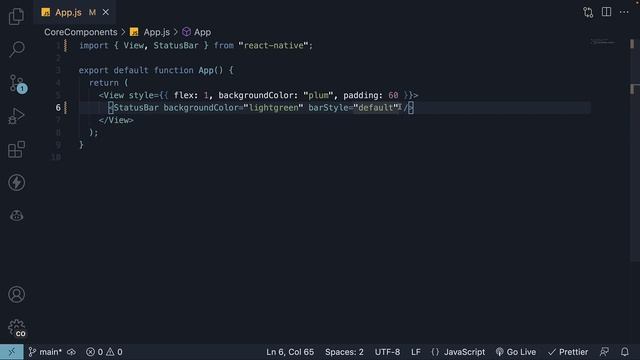Open the Explorer view in activity bar
The width and height of the screenshot is (640, 360).
[16, 16]
